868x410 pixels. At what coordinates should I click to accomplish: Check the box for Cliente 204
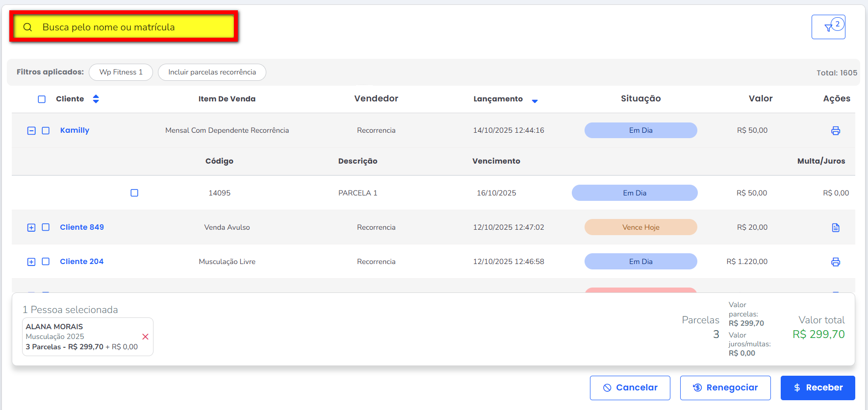tap(46, 262)
